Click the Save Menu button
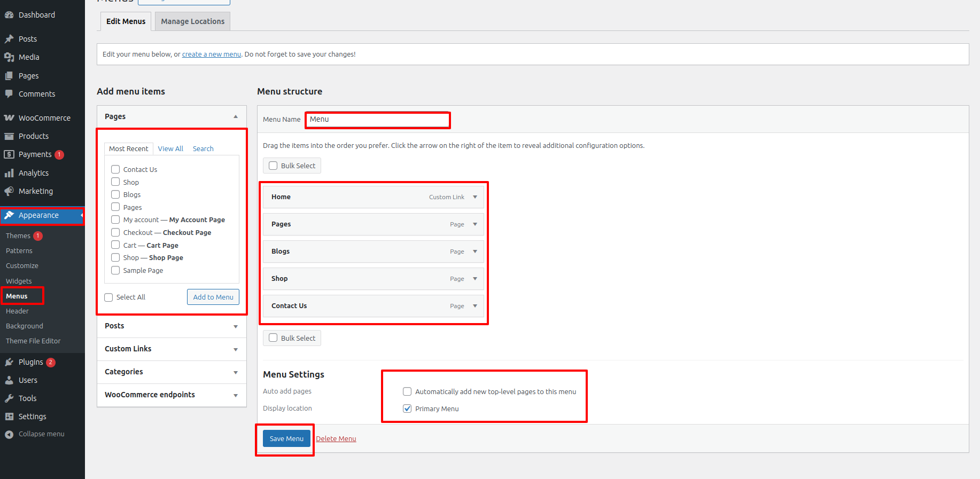The image size is (980, 479). (x=286, y=438)
